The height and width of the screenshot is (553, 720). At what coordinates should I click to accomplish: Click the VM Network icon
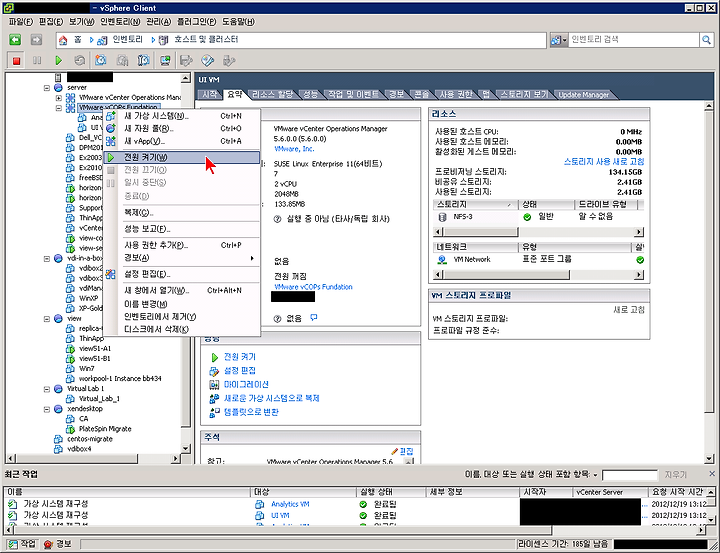click(x=442, y=260)
